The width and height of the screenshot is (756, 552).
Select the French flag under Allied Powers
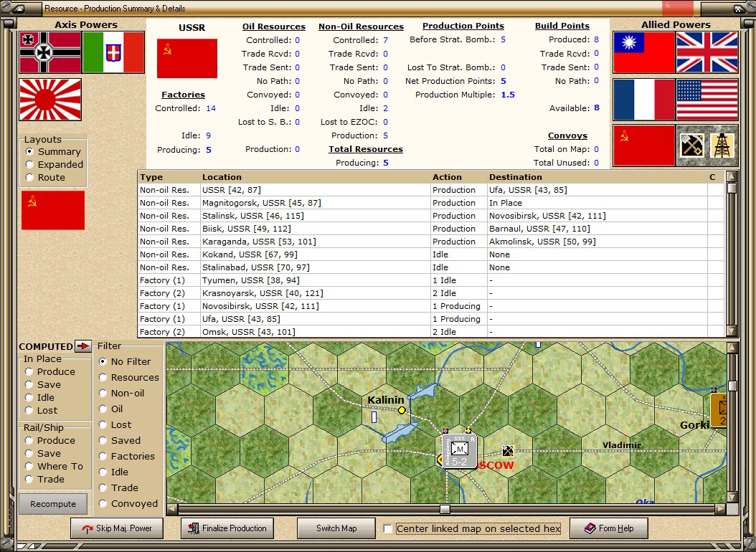click(643, 99)
